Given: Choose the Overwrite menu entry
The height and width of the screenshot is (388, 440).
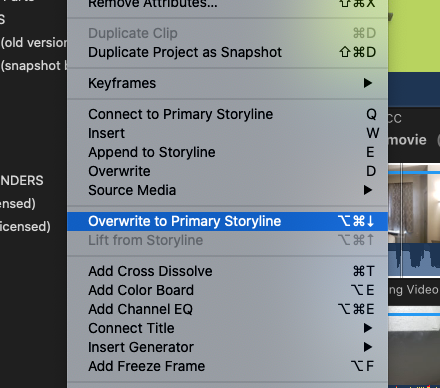Looking at the screenshot, I should coord(227,171).
